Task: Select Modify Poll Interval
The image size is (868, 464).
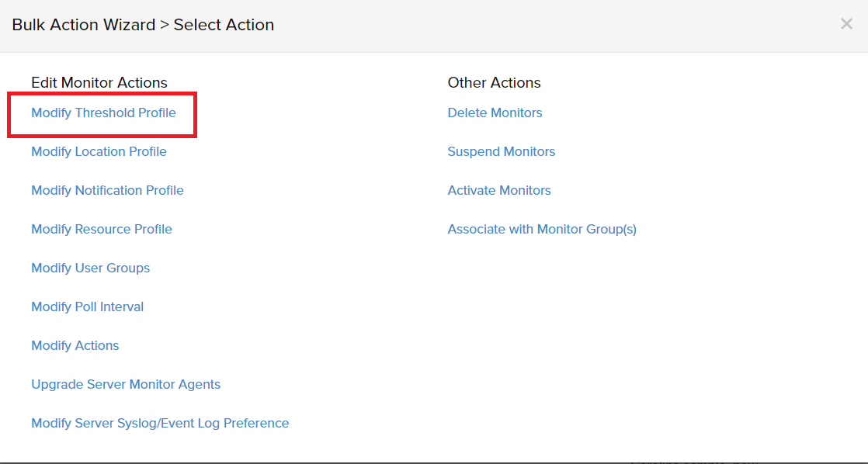Action: [x=87, y=307]
